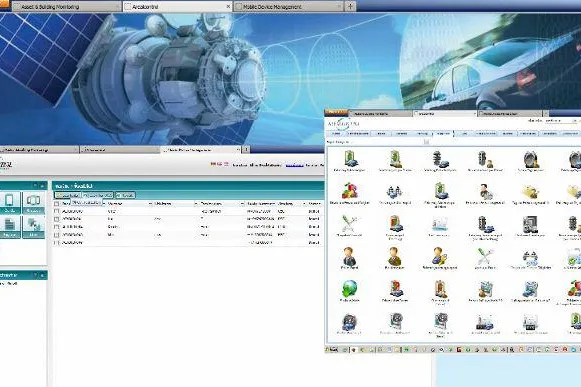Open the man holding a key icon
This screenshot has height=387, width=581.
tap(439, 256)
